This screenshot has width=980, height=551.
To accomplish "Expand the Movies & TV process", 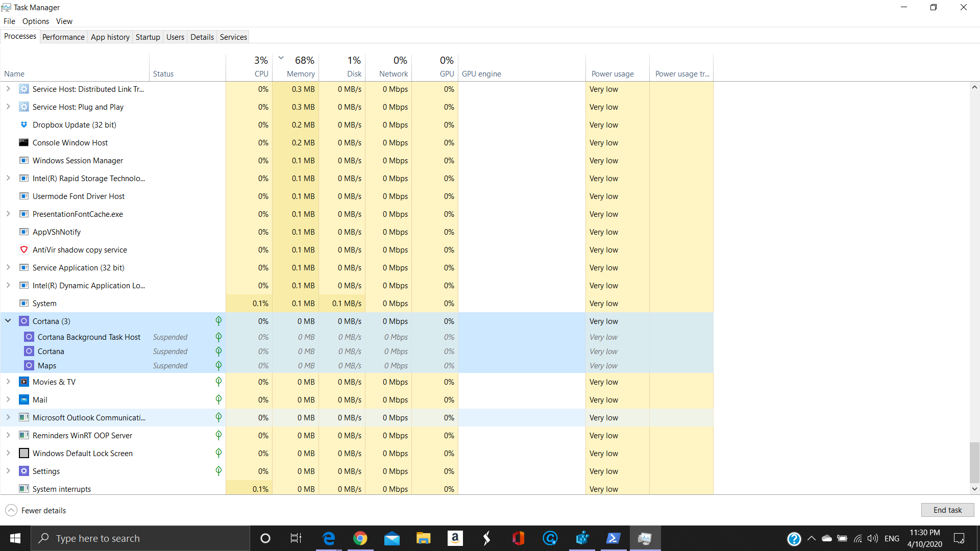I will [8, 382].
